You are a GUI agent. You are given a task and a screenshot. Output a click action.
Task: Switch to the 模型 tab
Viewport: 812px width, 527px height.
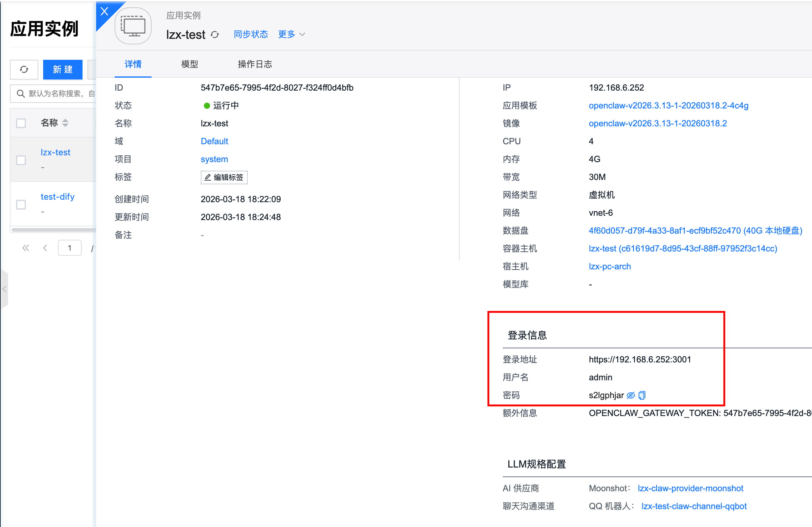pos(190,64)
